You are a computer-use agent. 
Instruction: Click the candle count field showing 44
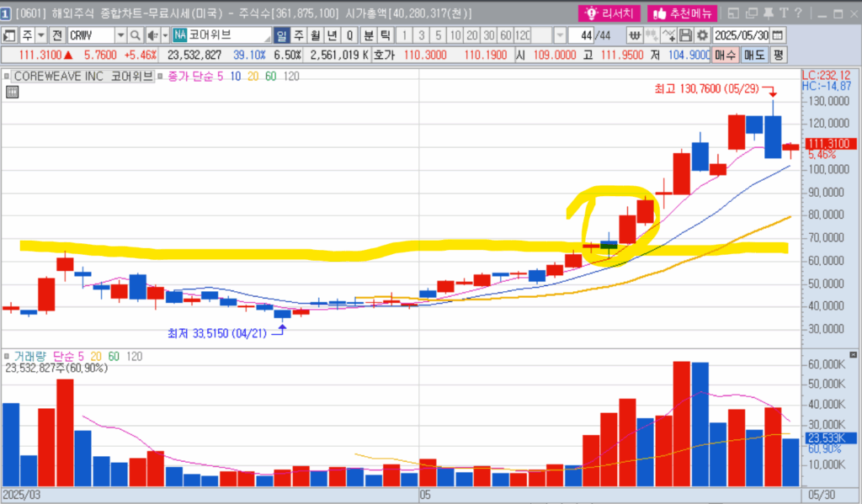[581, 35]
